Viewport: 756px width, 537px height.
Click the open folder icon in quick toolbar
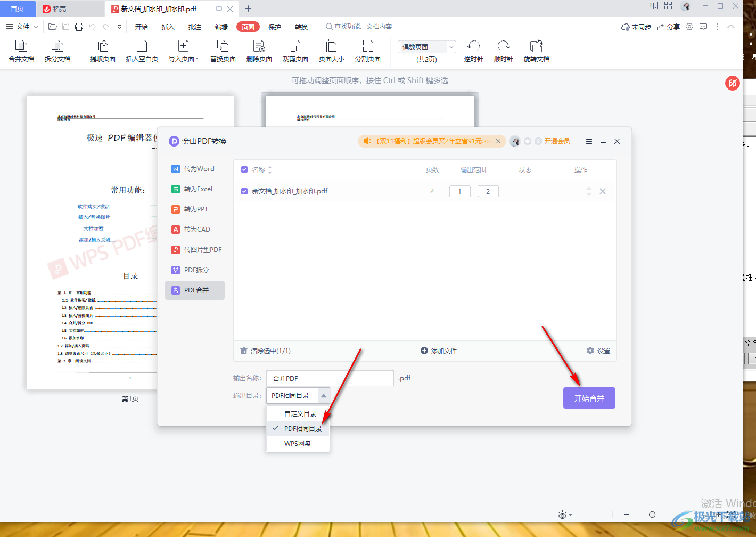pyautogui.click(x=52, y=27)
